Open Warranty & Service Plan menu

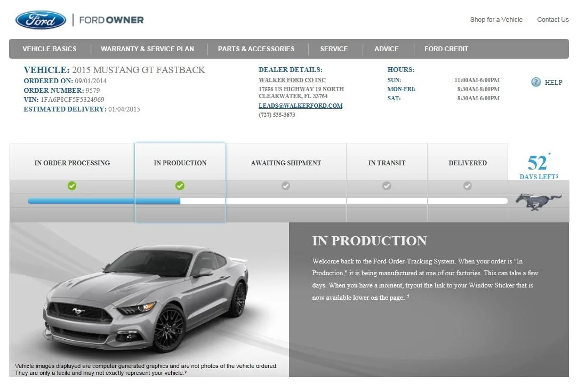[x=148, y=49]
